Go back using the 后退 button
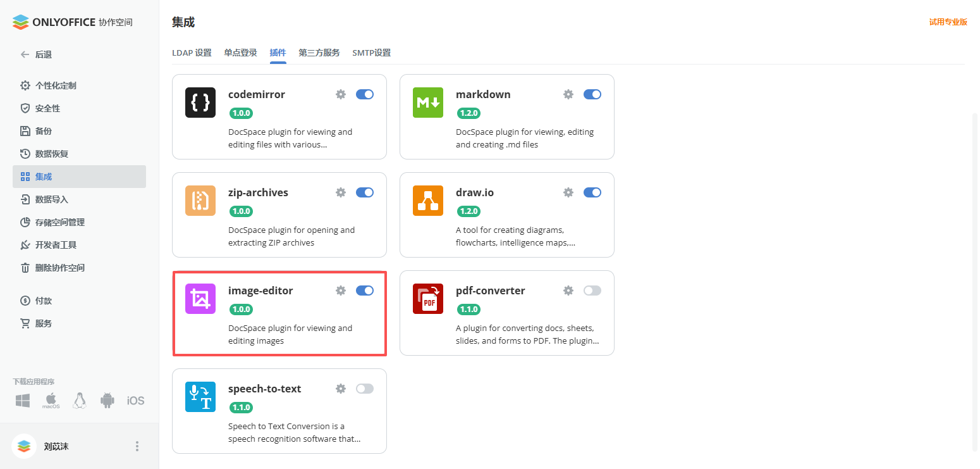 tap(37, 54)
